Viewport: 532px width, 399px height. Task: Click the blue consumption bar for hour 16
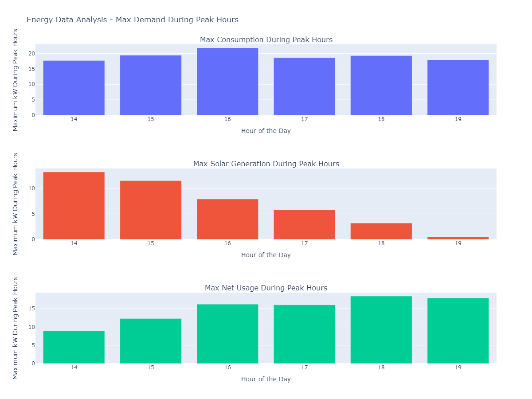(x=227, y=82)
